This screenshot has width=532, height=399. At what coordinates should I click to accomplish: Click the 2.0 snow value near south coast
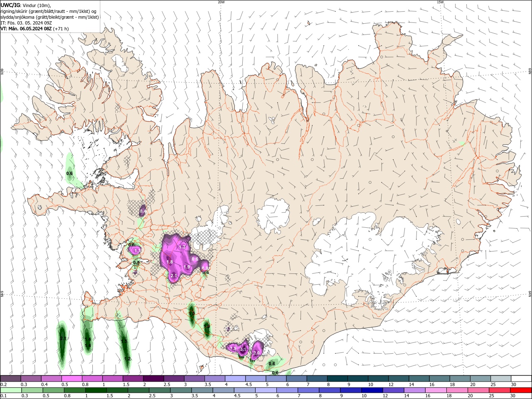[256, 353]
